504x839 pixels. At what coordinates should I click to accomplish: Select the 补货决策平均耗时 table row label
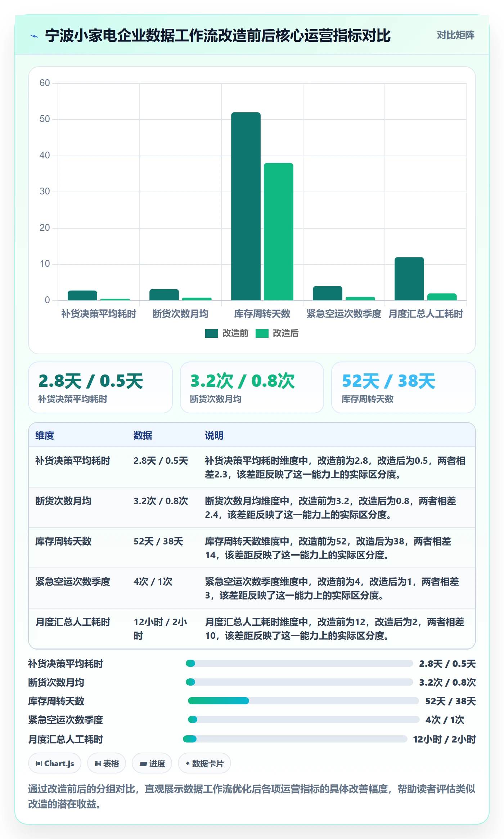(73, 461)
